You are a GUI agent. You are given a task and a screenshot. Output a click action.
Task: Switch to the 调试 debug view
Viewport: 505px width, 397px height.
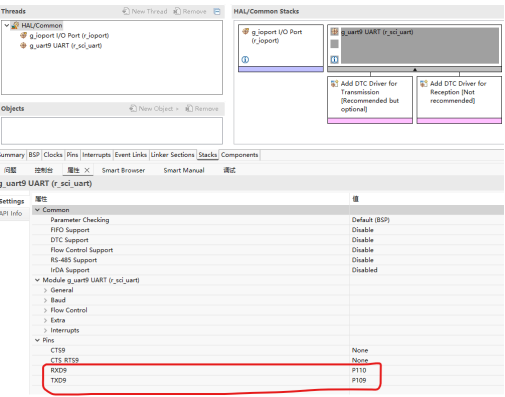229,170
